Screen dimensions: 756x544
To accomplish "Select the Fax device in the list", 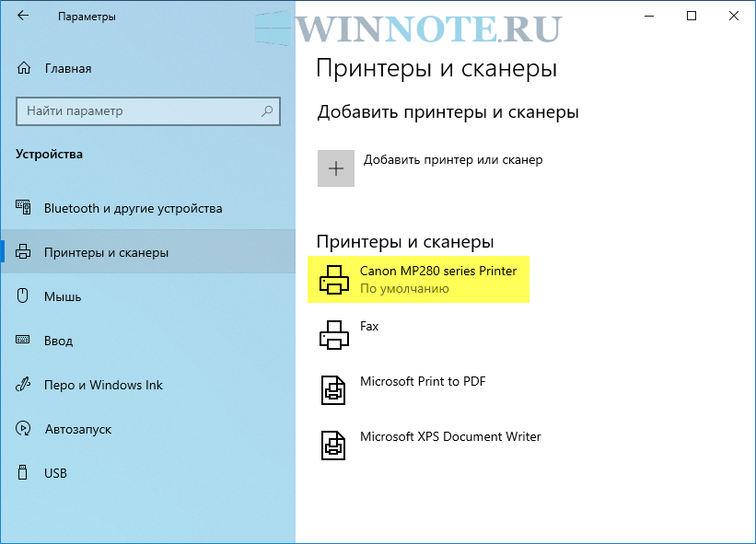I will pos(369,326).
